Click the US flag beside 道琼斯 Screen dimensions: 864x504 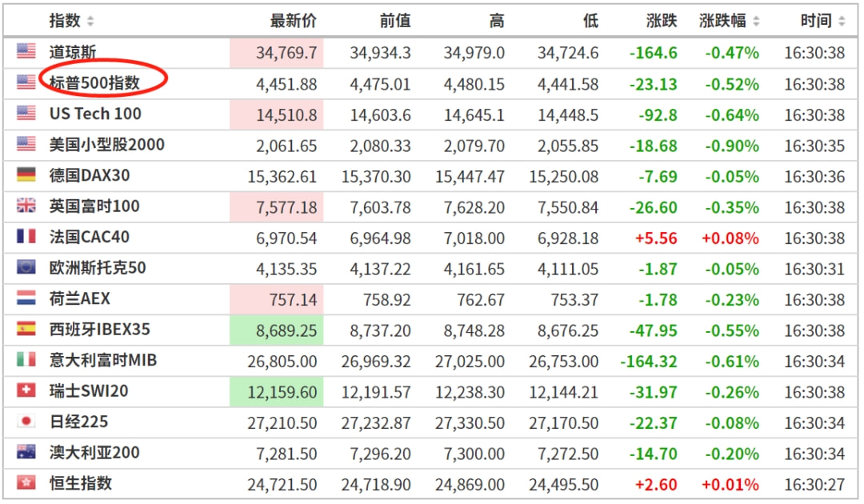pyautogui.click(x=26, y=51)
